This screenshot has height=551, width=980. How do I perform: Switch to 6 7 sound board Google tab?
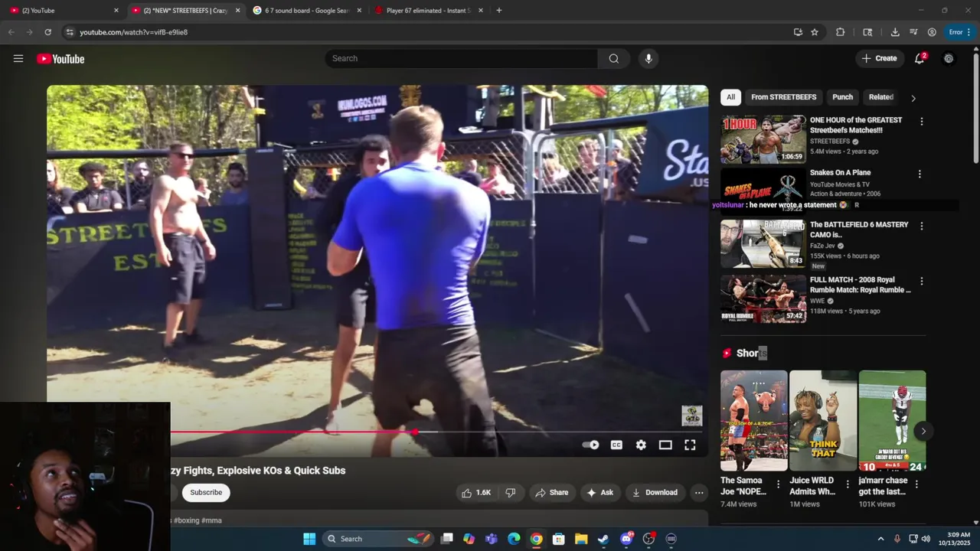click(306, 11)
